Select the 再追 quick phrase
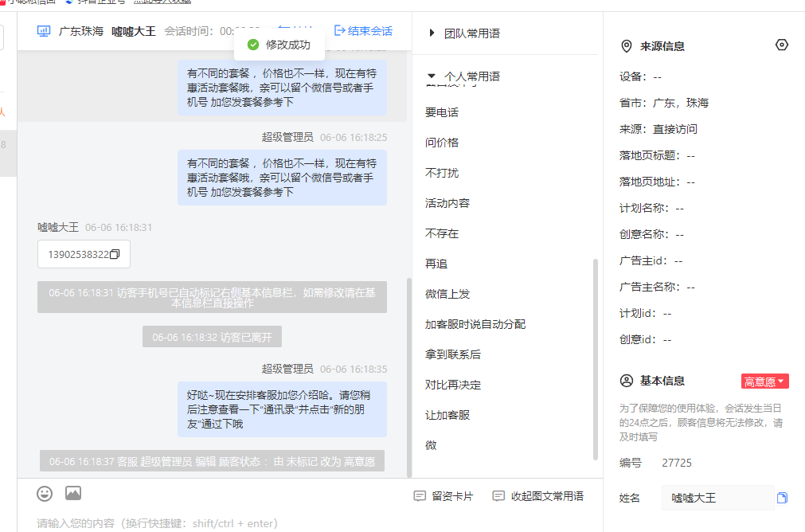The height and width of the screenshot is (532, 805). [x=436, y=264]
